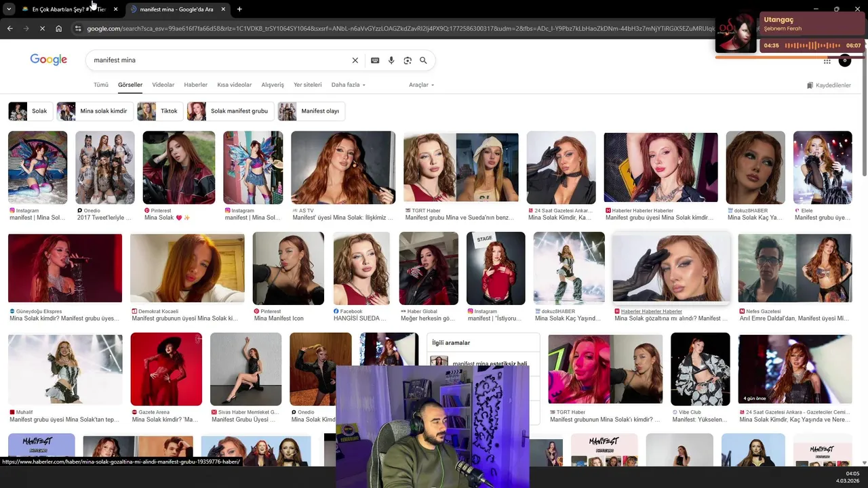868x488 pixels.
Task: Open Kaydedilenler saved items
Action: point(829,85)
